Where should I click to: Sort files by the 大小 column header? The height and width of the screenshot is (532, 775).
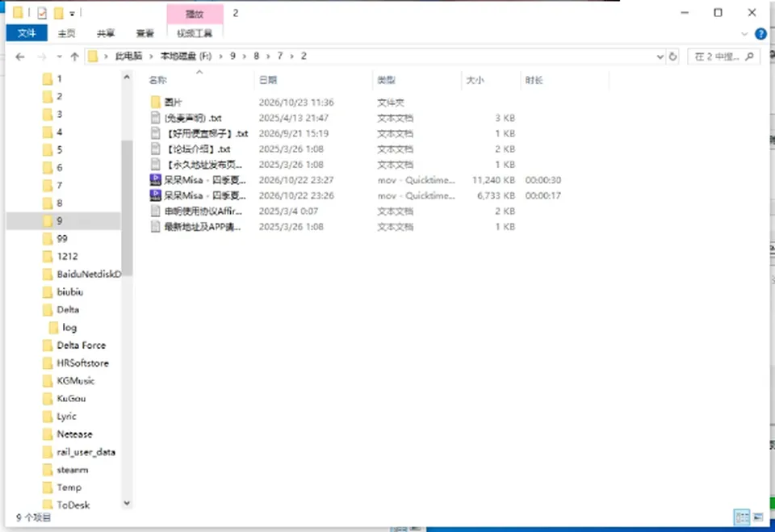475,80
